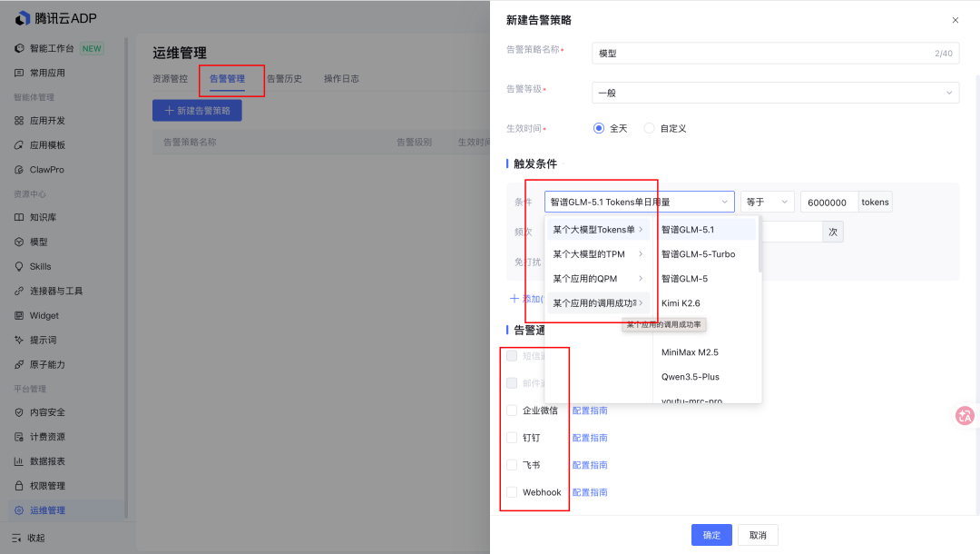Click 新建告警策略 button

(x=197, y=111)
